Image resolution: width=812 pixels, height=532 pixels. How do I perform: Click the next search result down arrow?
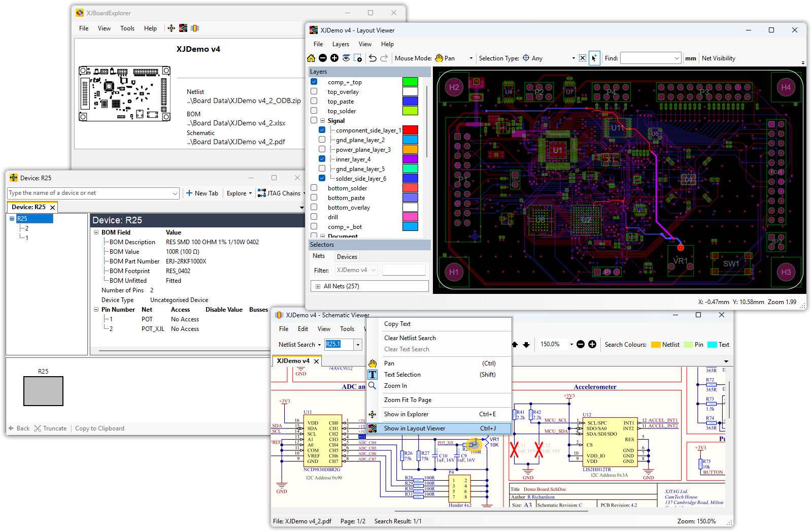click(x=526, y=345)
